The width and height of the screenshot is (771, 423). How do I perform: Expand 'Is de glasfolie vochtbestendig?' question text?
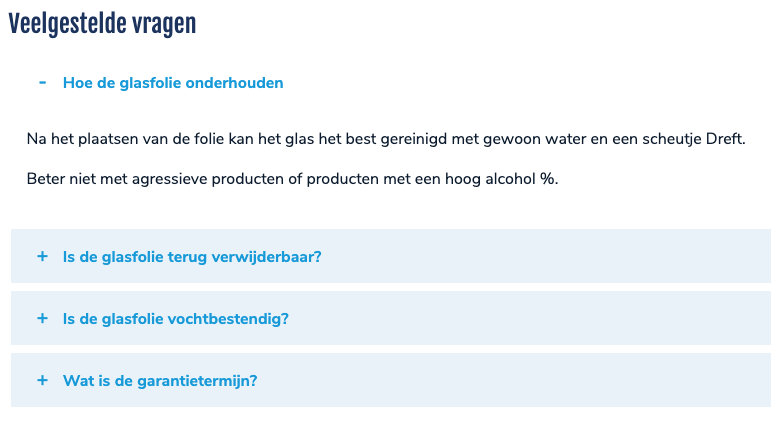pos(176,319)
